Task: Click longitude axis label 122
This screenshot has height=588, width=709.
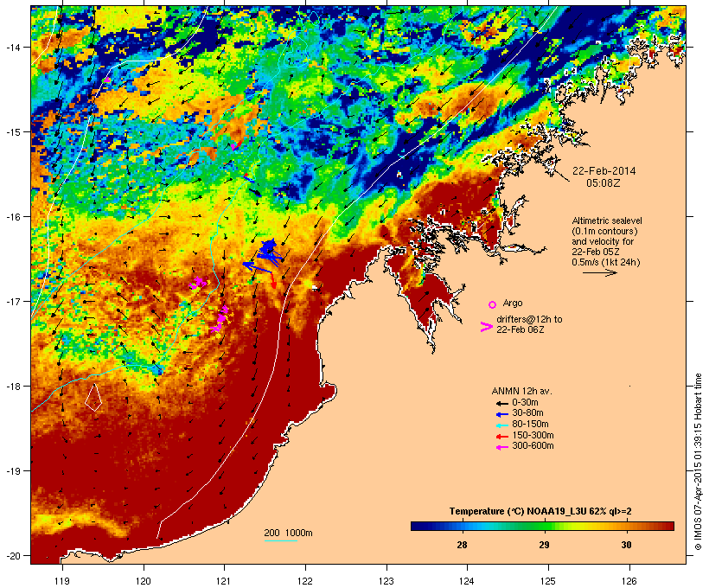Action: [x=305, y=581]
